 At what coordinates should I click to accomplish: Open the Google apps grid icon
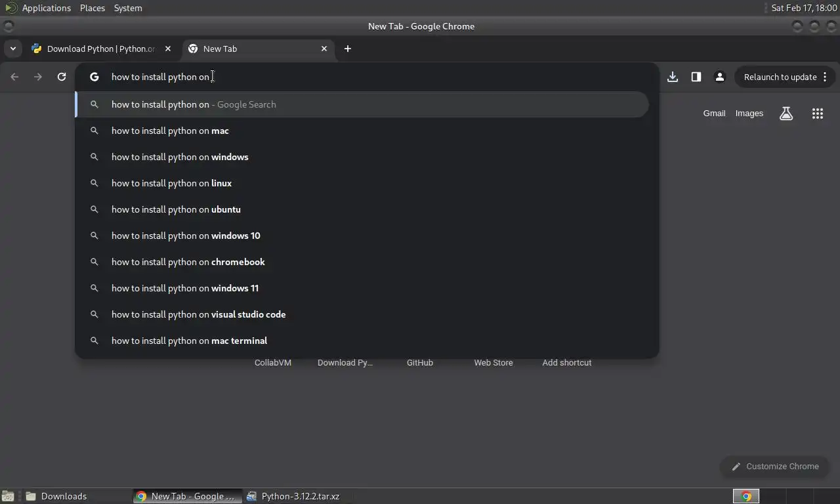tap(818, 114)
